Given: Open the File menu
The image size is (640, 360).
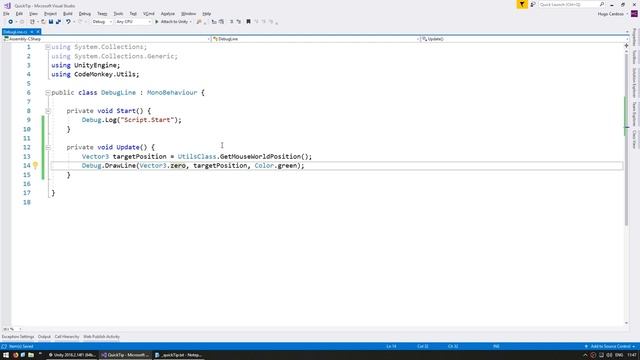Looking at the screenshot, I should (x=6, y=14).
